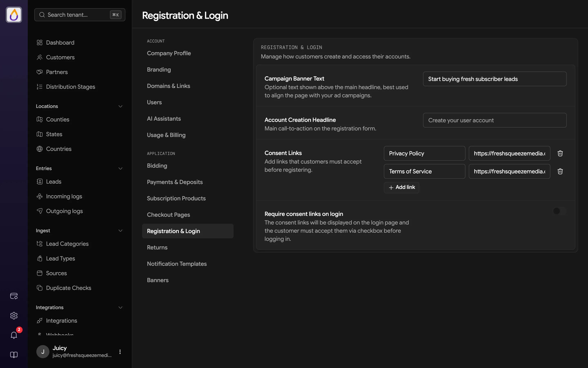
Task: Click the Countries globe icon
Action: [x=40, y=149]
